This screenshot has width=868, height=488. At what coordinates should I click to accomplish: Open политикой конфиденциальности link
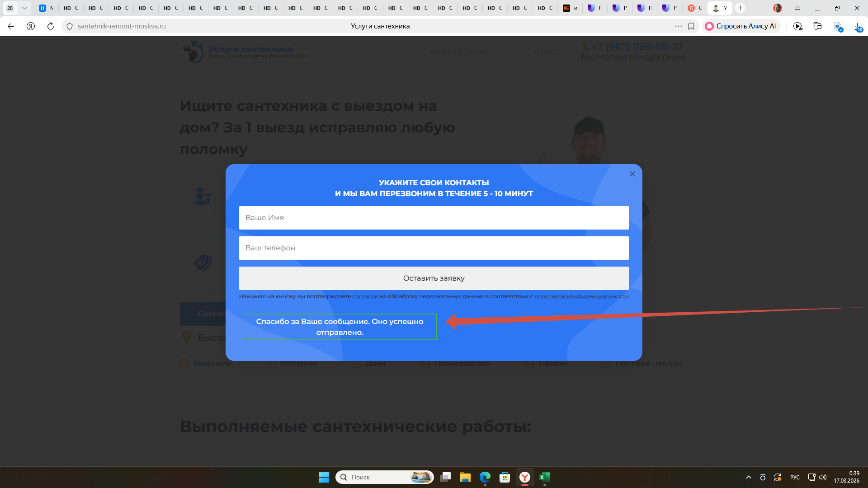581,296
